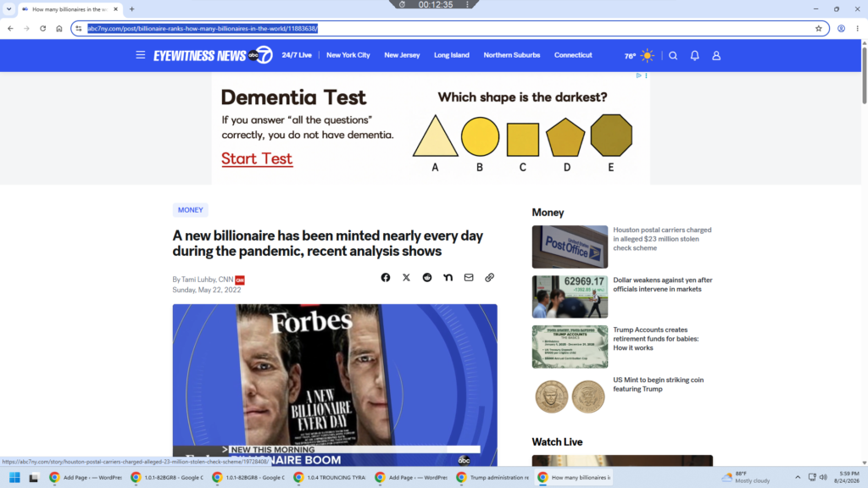868x488 pixels.
Task: Open taskbar clock showing 5:59 PM
Action: click(849, 478)
